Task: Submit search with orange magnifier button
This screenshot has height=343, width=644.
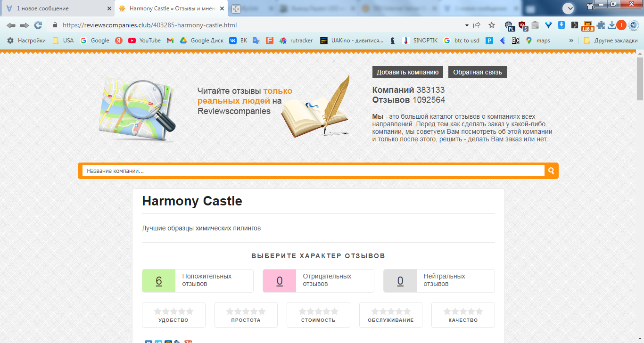Action: click(551, 171)
